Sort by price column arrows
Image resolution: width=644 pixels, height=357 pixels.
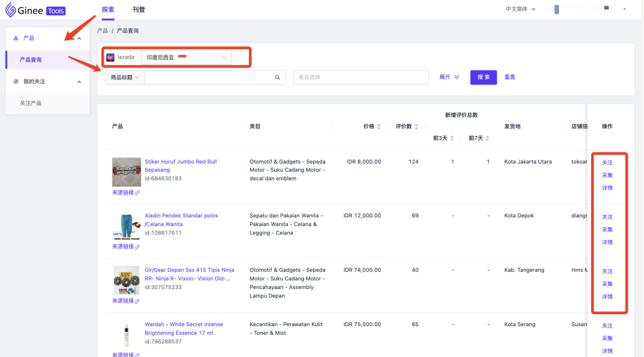coord(379,127)
